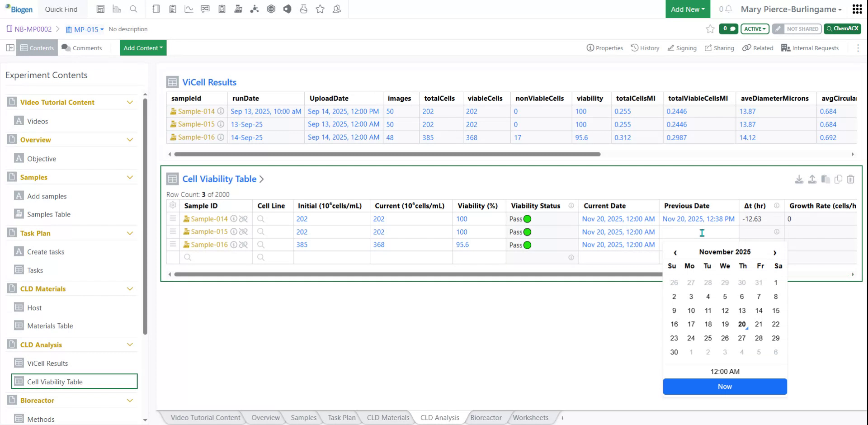Download the Cell Viability Table data

click(x=799, y=179)
